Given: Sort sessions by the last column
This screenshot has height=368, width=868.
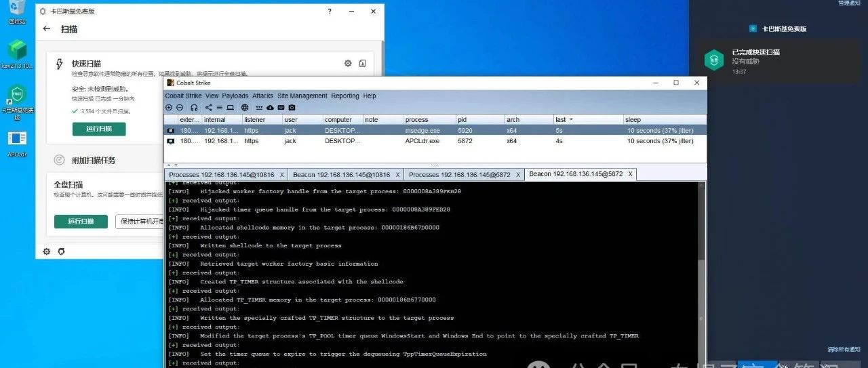Looking at the screenshot, I should click(x=588, y=119).
